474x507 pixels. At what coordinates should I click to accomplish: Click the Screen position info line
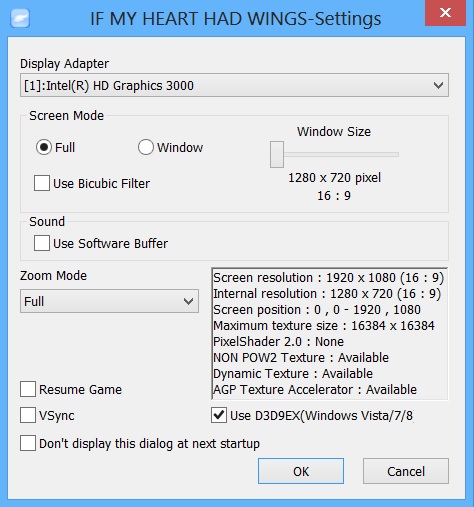(x=317, y=309)
